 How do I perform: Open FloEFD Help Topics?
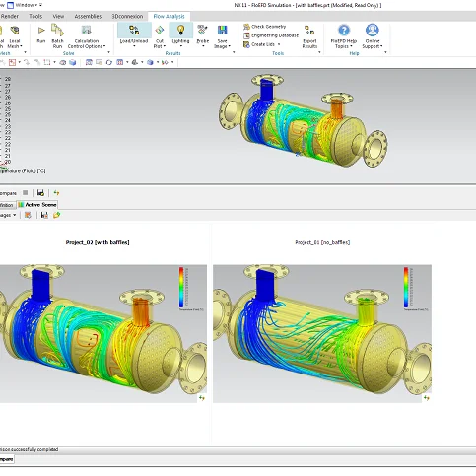coord(344,36)
